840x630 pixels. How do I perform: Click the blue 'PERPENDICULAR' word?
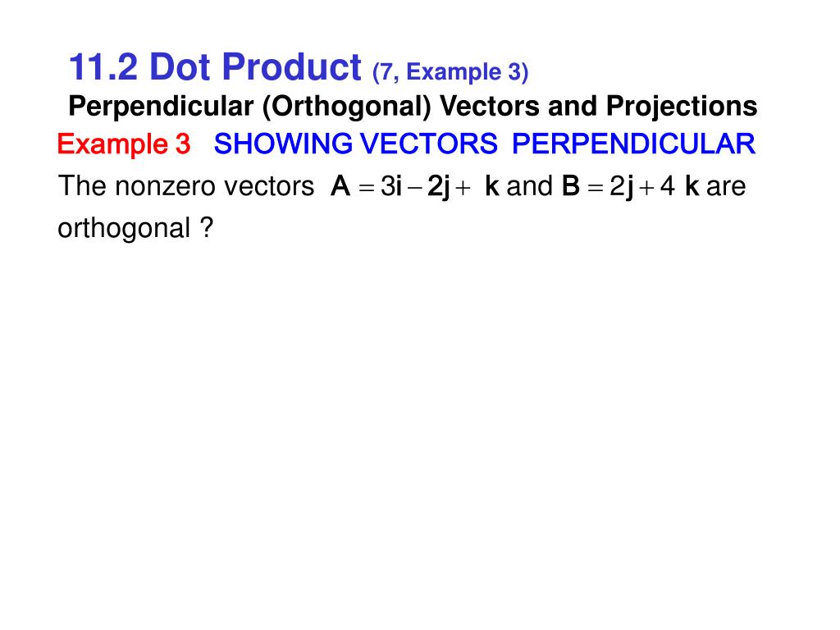(x=634, y=144)
